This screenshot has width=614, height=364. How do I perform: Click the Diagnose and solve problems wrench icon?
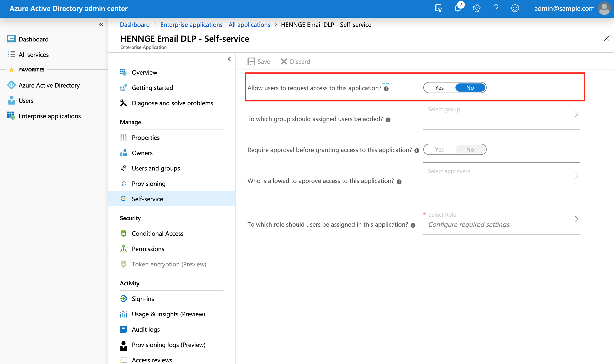tap(123, 103)
